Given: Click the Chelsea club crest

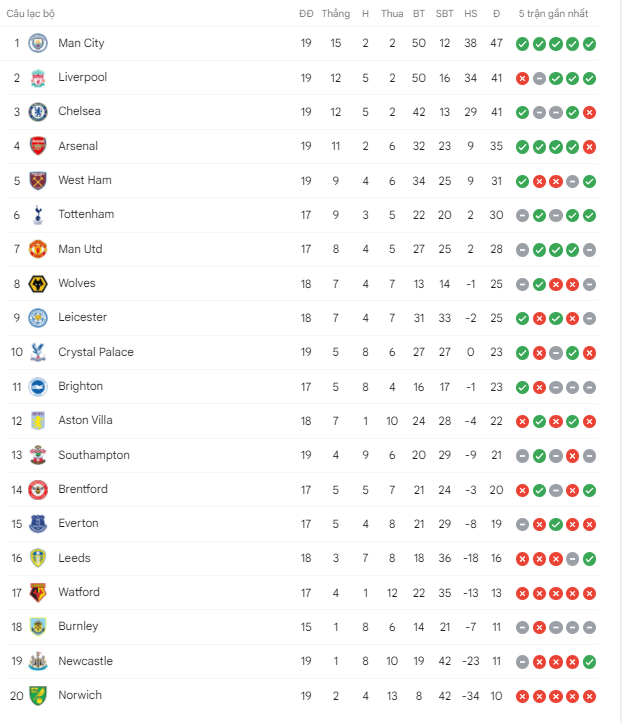Looking at the screenshot, I should (x=38, y=112).
